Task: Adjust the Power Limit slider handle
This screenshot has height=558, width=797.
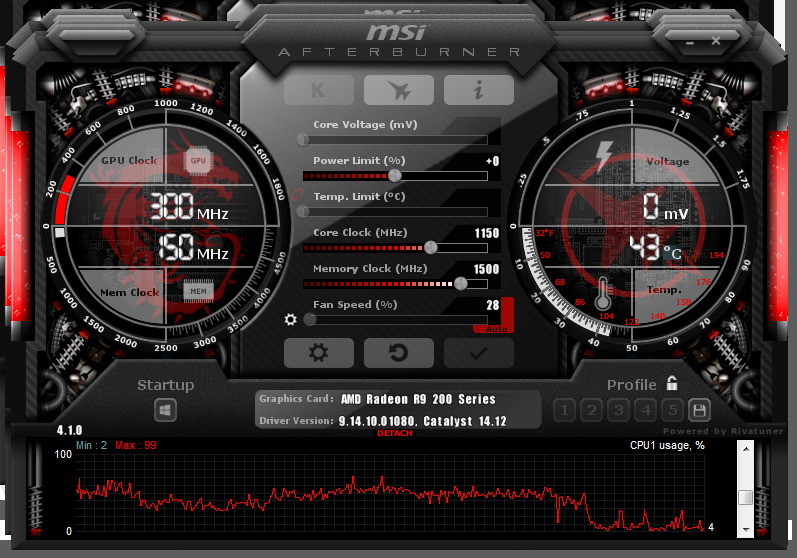Action: (394, 176)
